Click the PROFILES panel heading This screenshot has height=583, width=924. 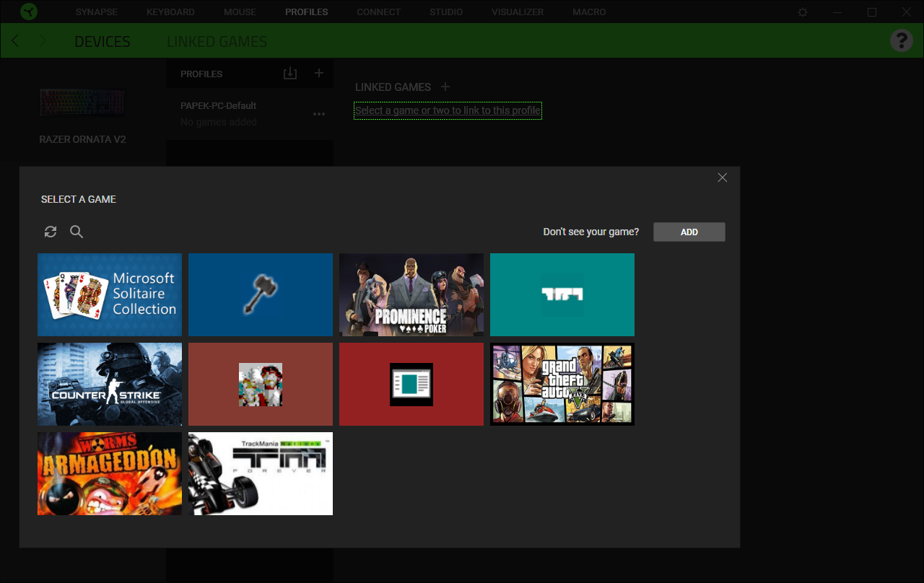pyautogui.click(x=201, y=74)
